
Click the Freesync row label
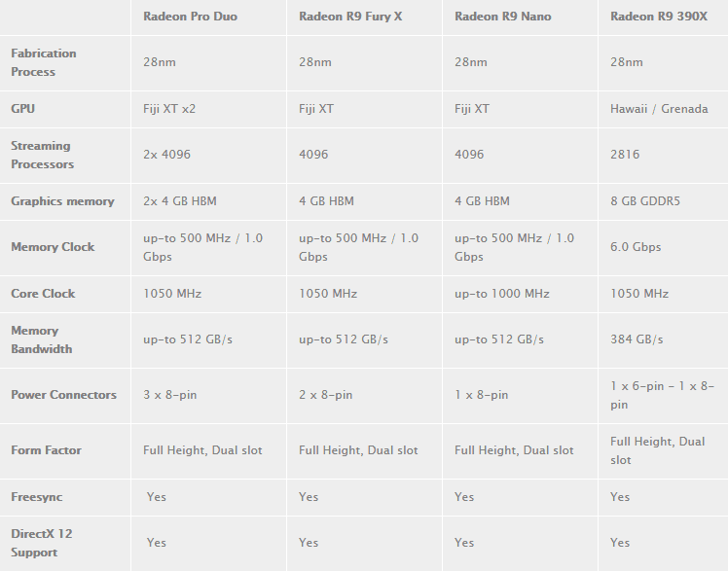[x=36, y=497]
